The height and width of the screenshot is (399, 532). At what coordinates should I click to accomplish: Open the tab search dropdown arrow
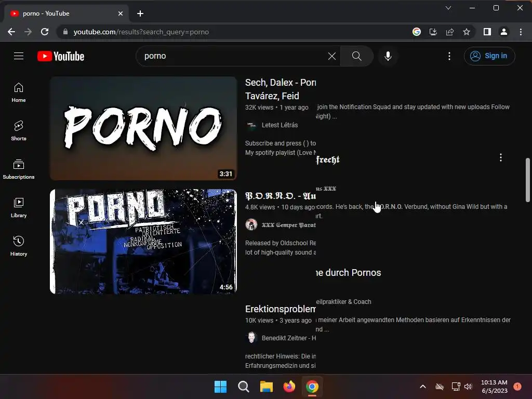448,8
